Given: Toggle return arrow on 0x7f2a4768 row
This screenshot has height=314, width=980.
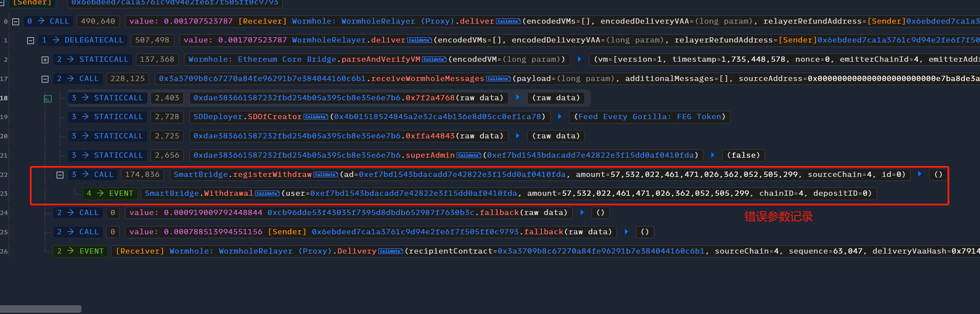Looking at the screenshot, I should click(518, 98).
